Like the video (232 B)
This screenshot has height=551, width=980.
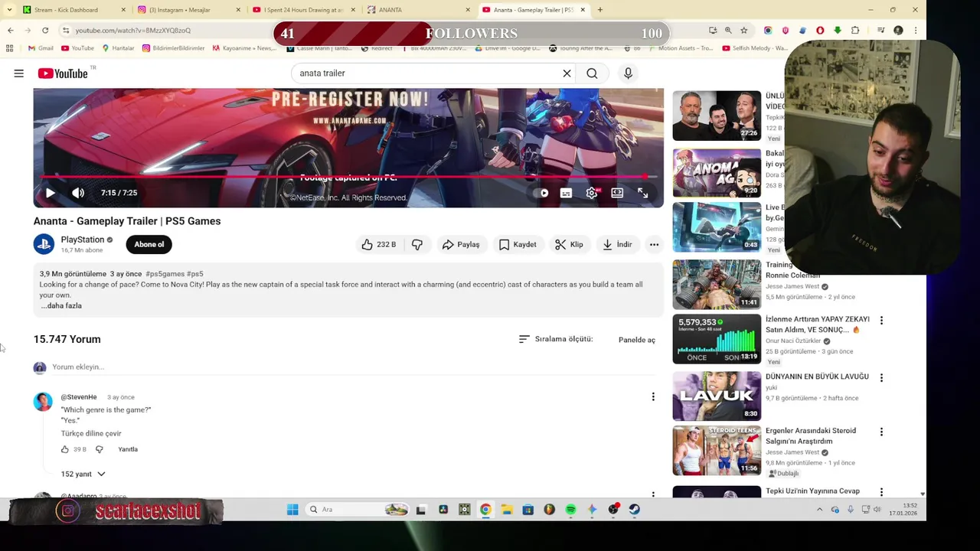pos(379,244)
